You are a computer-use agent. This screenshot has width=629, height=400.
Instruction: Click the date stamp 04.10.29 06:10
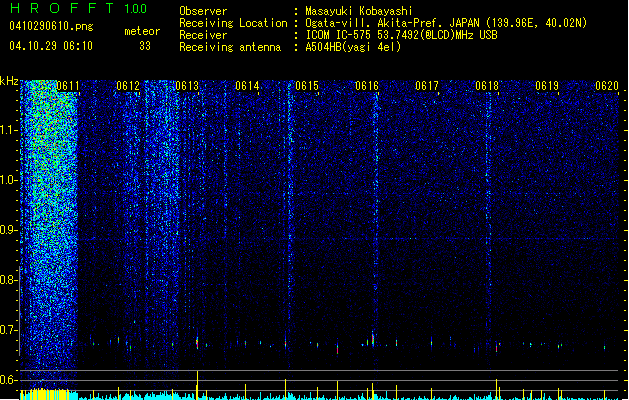[51, 46]
